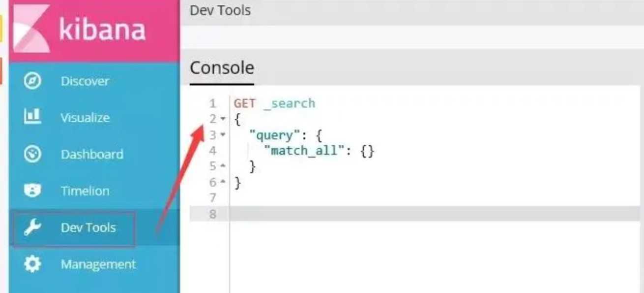The image size is (644, 293).
Task: Toggle the fold marker on line 6
Action: [x=223, y=183]
